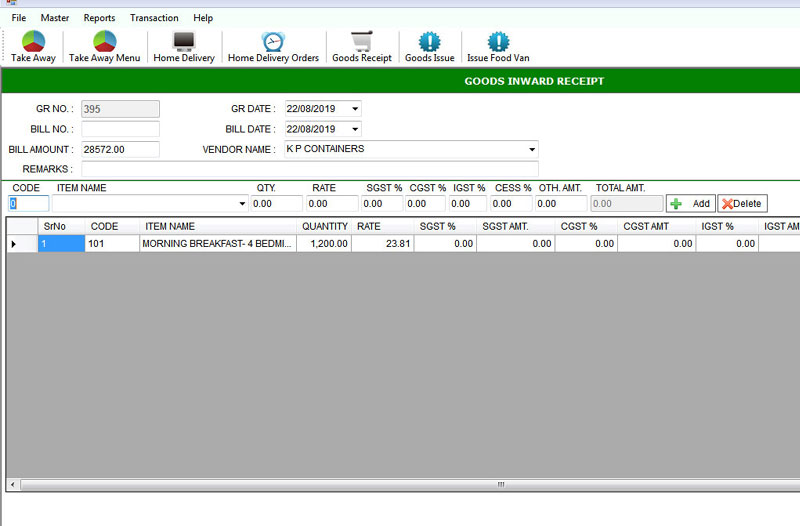Expand the GR Date dropdown
Image resolution: width=800 pixels, height=526 pixels.
click(355, 108)
